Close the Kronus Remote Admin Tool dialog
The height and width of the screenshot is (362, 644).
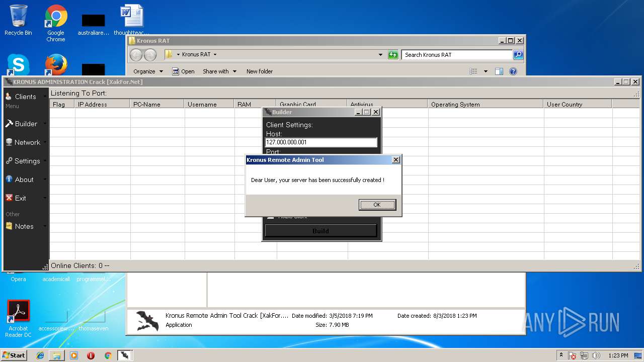click(x=396, y=160)
